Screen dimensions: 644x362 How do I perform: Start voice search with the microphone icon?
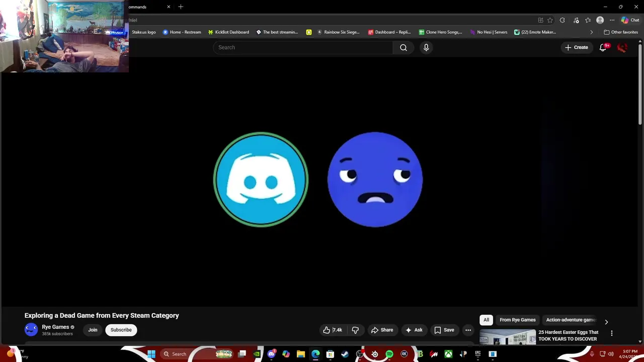pos(426,47)
